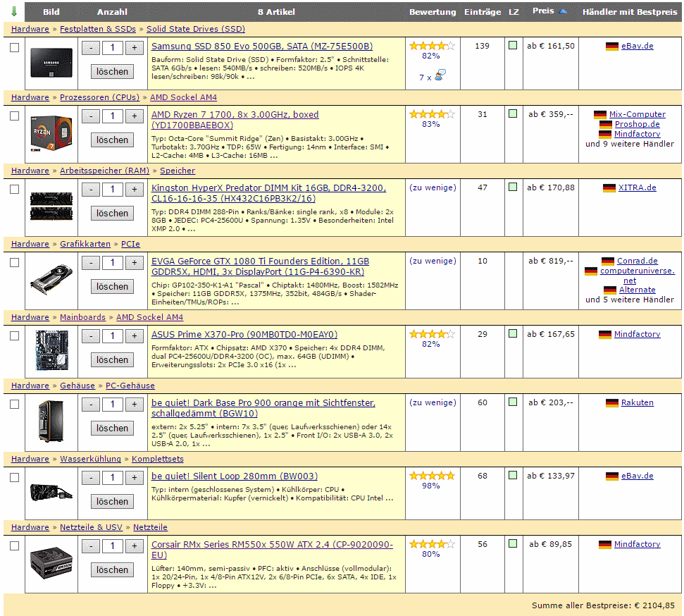684x616 pixels.
Task: Open XITRA.de dealer link
Action: [x=638, y=187]
